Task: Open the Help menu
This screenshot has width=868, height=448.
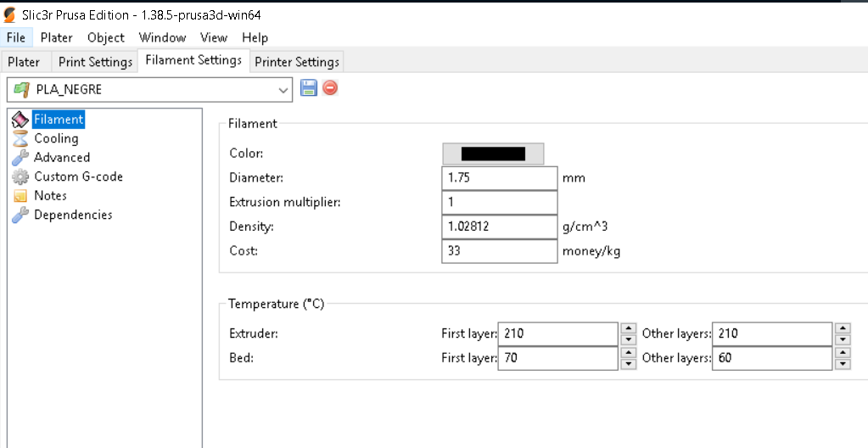Action: tap(255, 37)
